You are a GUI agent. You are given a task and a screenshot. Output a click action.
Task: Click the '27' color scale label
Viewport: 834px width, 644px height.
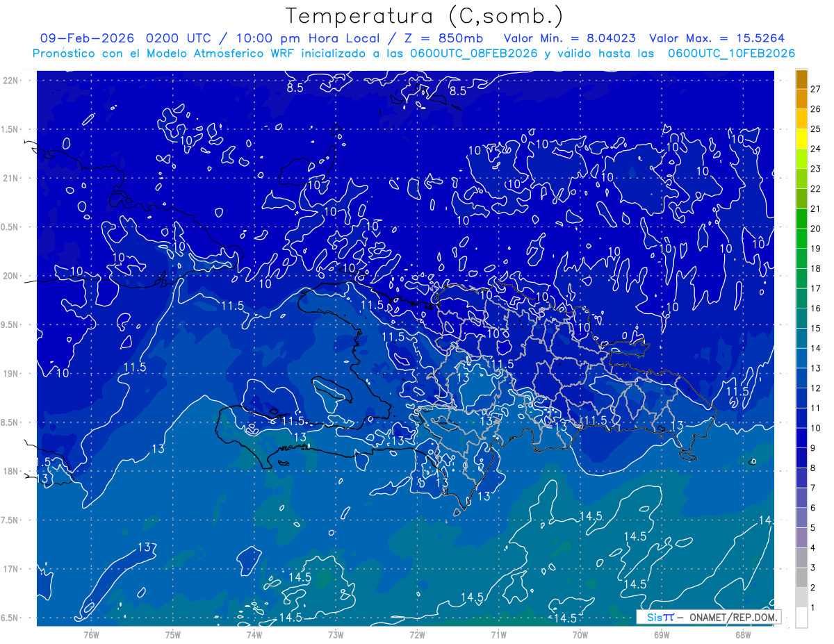pos(816,89)
